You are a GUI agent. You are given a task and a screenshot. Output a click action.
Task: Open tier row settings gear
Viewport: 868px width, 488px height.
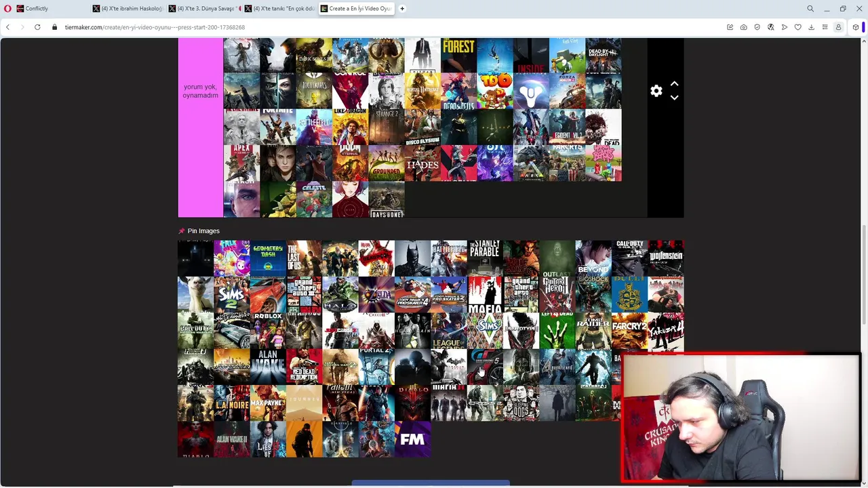(x=656, y=91)
